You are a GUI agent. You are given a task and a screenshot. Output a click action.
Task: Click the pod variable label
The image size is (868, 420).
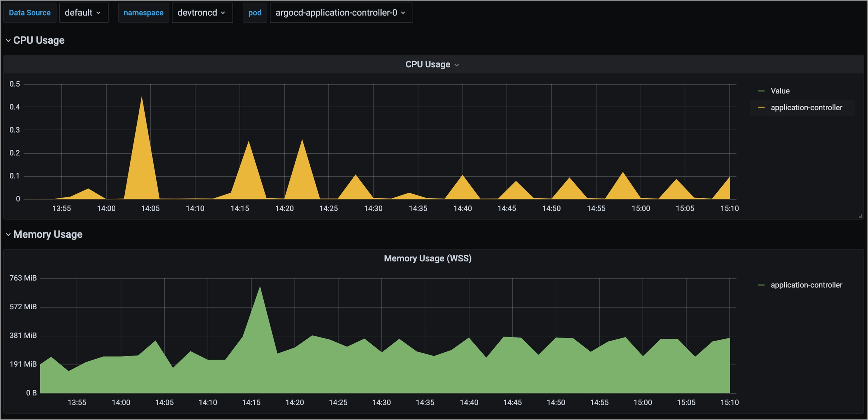[x=255, y=13]
